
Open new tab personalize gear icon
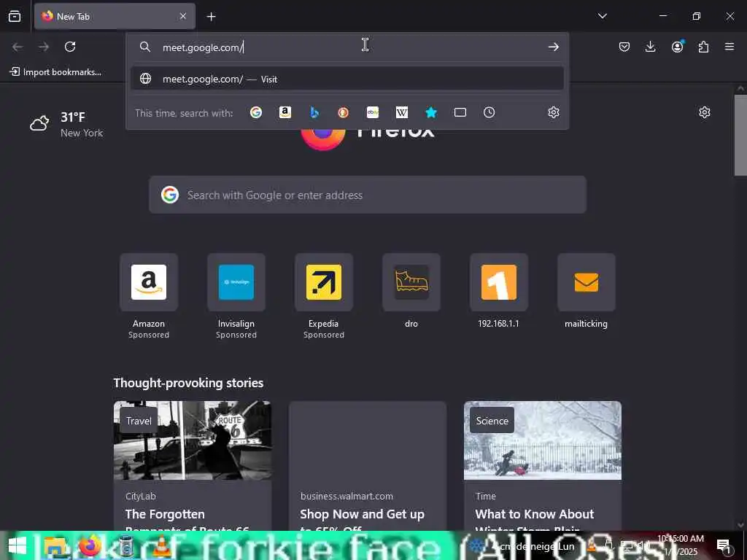tap(705, 112)
